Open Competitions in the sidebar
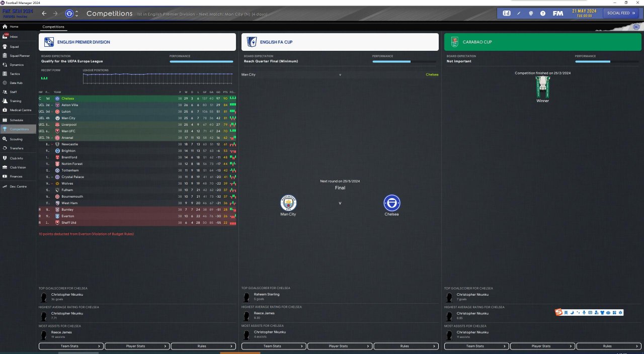 coord(19,129)
